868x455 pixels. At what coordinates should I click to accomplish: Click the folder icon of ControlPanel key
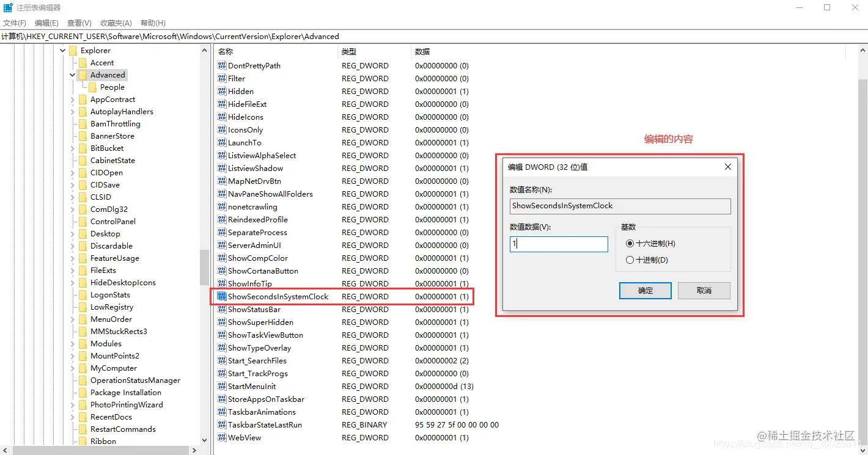(83, 222)
